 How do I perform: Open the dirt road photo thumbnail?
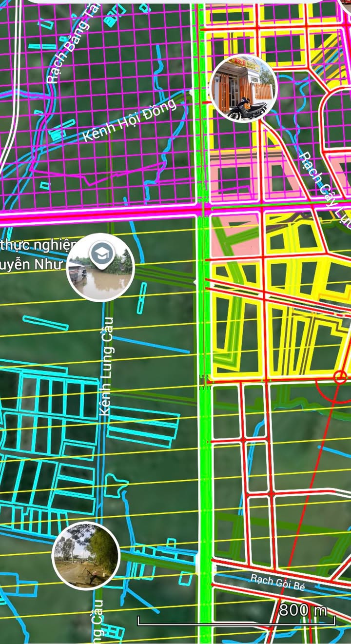pyautogui.click(x=86, y=555)
